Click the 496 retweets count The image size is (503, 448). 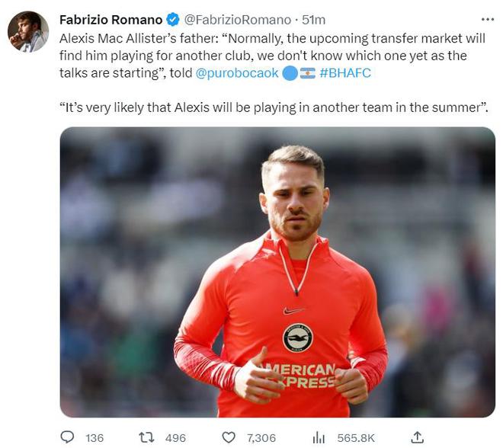point(175,437)
